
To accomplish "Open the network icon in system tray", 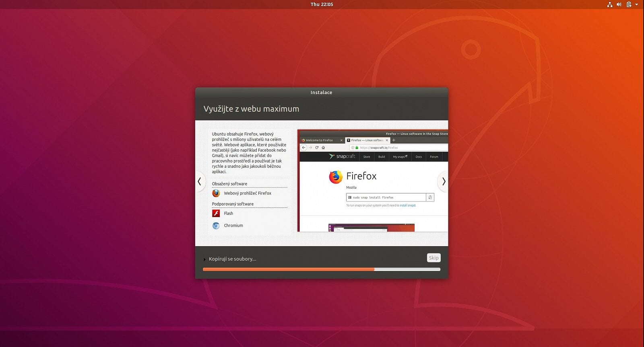I will (x=610, y=4).
